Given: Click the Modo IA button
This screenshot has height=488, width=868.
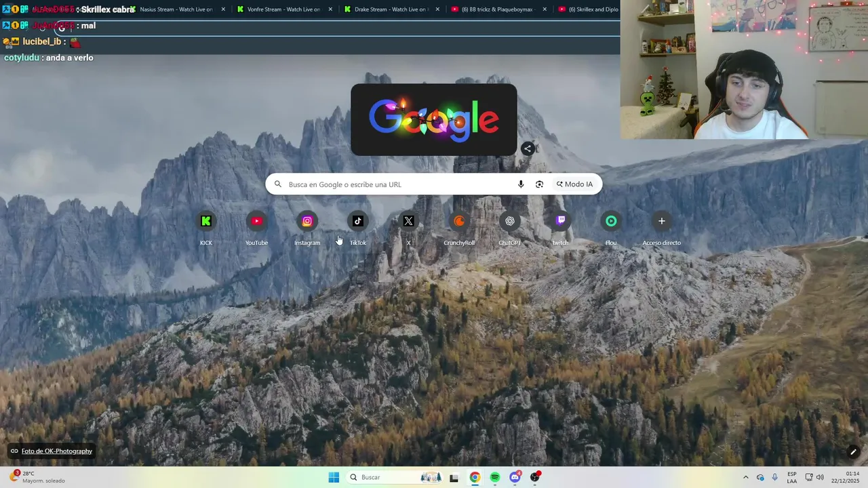Looking at the screenshot, I should 574,184.
